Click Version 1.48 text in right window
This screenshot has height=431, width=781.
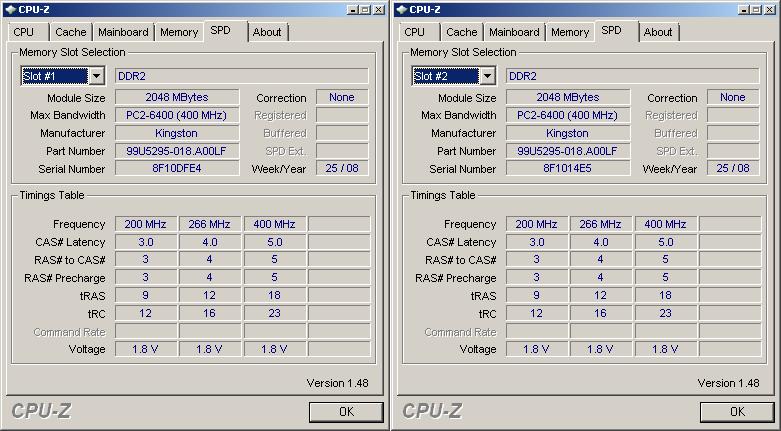coord(728,383)
